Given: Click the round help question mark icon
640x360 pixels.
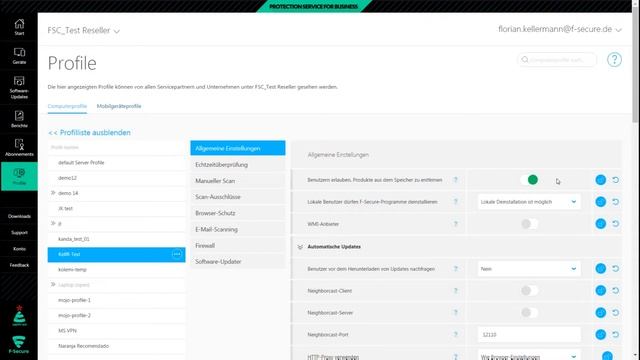Looking at the screenshot, I should 614,60.
